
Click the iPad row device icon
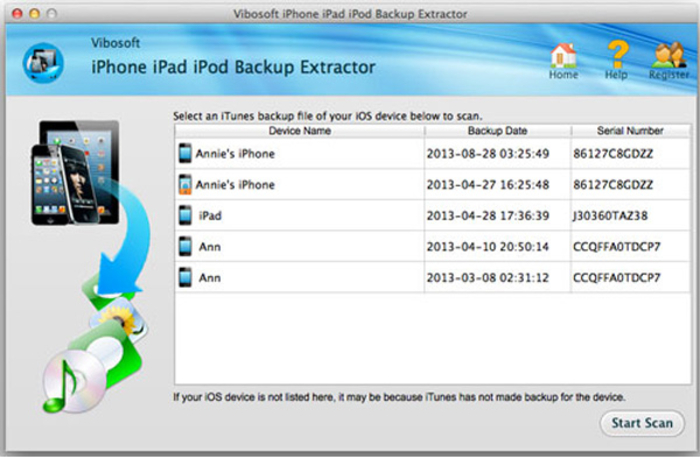[185, 215]
